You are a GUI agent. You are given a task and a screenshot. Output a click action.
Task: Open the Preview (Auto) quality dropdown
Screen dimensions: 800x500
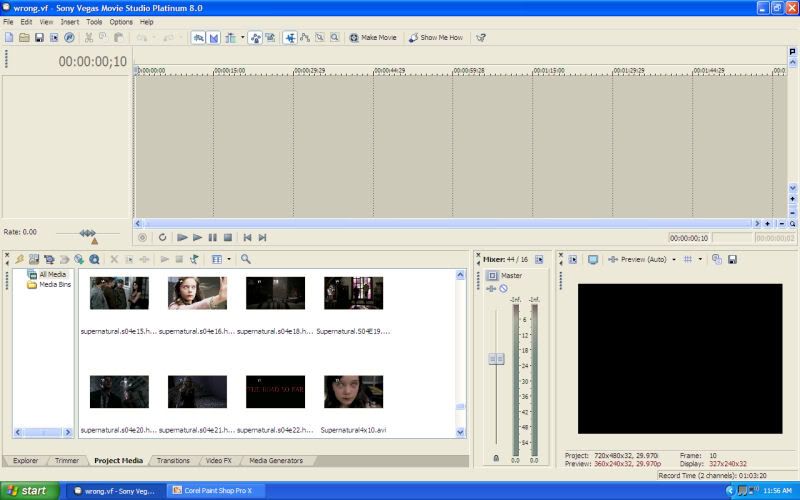[x=673, y=260]
